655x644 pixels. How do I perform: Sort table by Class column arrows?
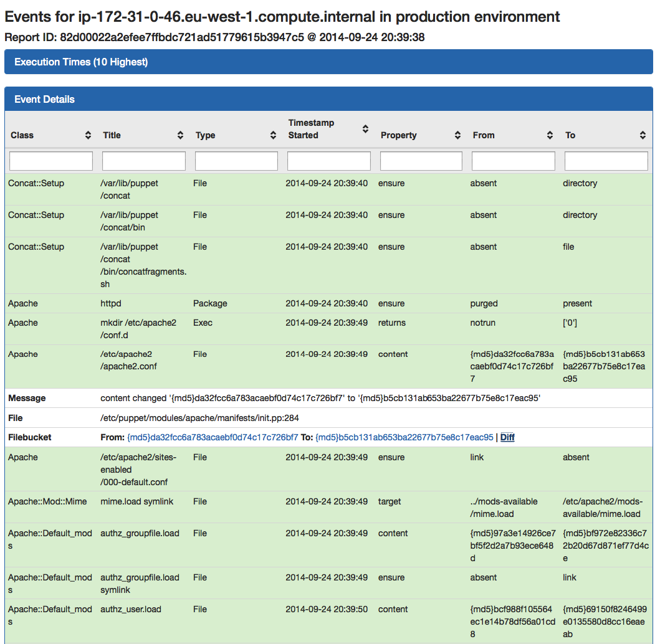tap(88, 135)
